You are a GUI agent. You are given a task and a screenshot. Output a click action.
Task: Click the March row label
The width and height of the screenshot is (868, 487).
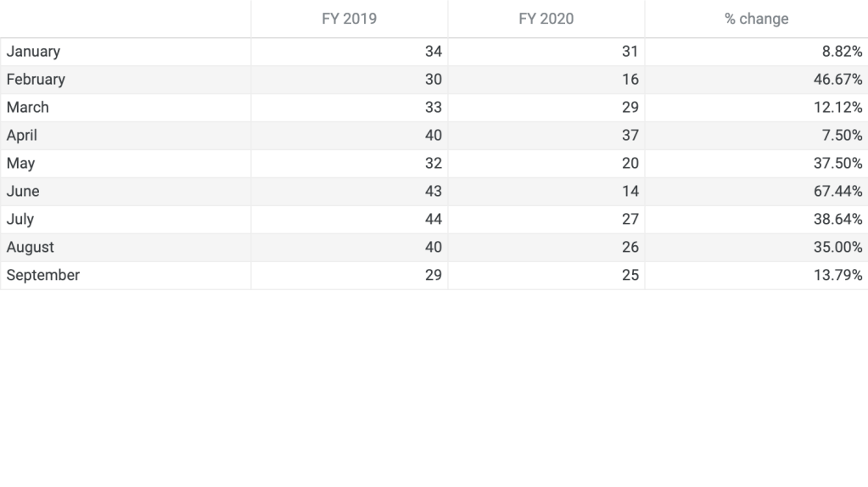tap(28, 108)
